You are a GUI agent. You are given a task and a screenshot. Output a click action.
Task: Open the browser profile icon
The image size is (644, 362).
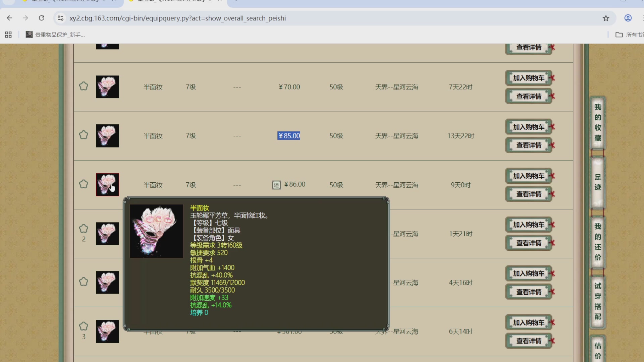(628, 18)
